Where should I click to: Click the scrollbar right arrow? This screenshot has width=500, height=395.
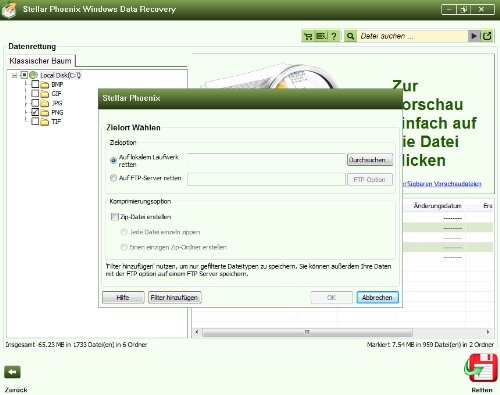488,332
